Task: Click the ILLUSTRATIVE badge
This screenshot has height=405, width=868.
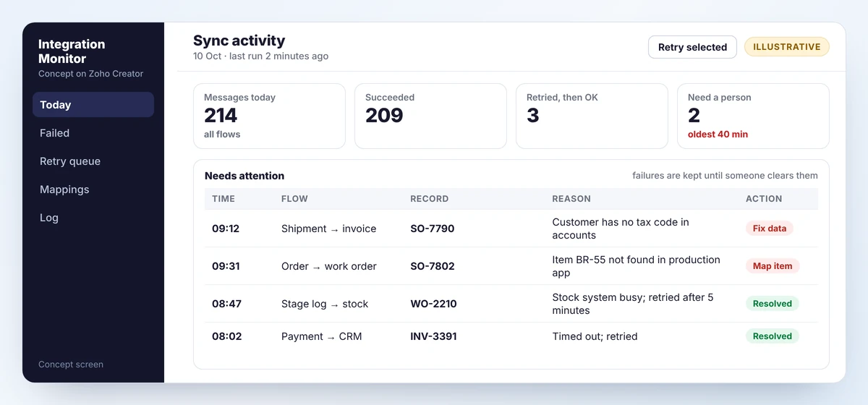Action: pyautogui.click(x=787, y=47)
